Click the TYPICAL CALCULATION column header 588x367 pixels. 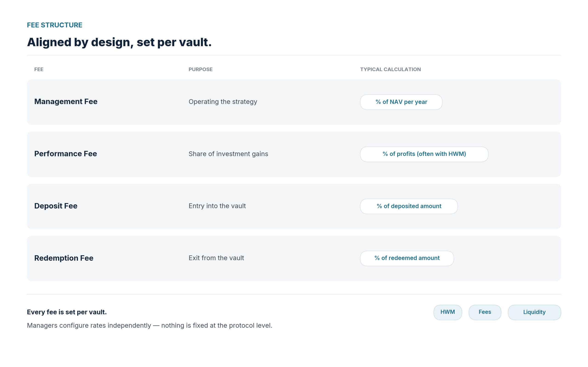pyautogui.click(x=390, y=70)
